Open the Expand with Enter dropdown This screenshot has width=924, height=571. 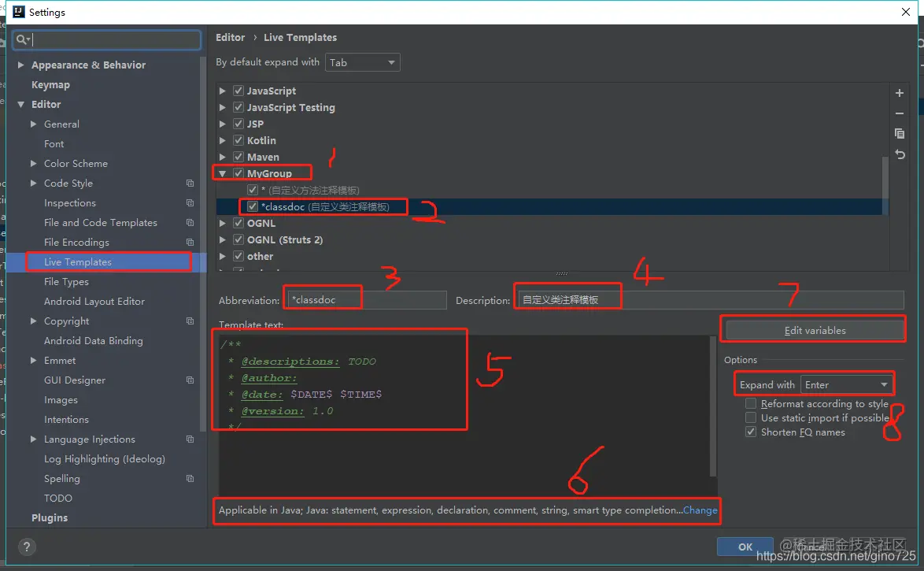pyautogui.click(x=847, y=384)
